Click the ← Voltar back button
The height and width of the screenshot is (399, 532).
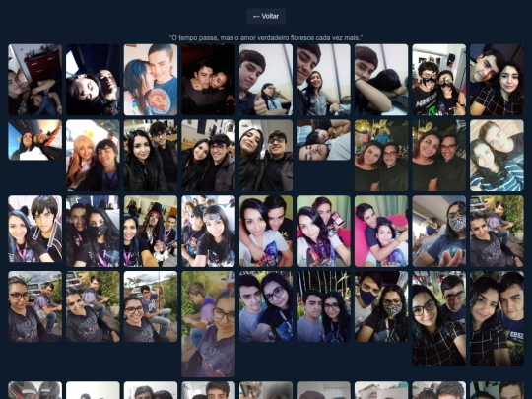pyautogui.click(x=266, y=16)
